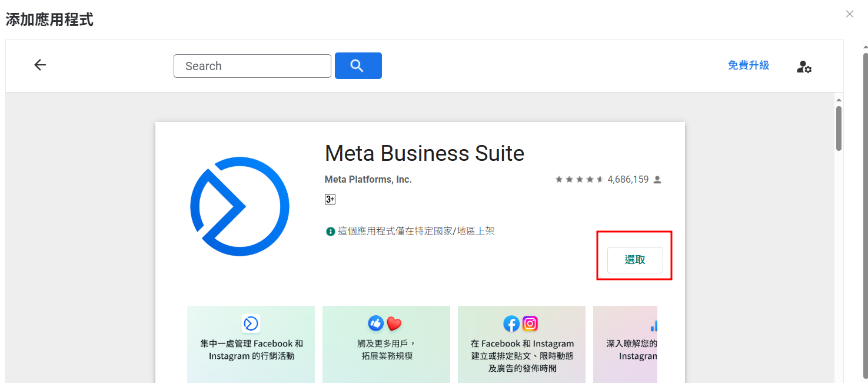Click the back arrow icon
The width and height of the screenshot is (868, 383).
pos(40,65)
